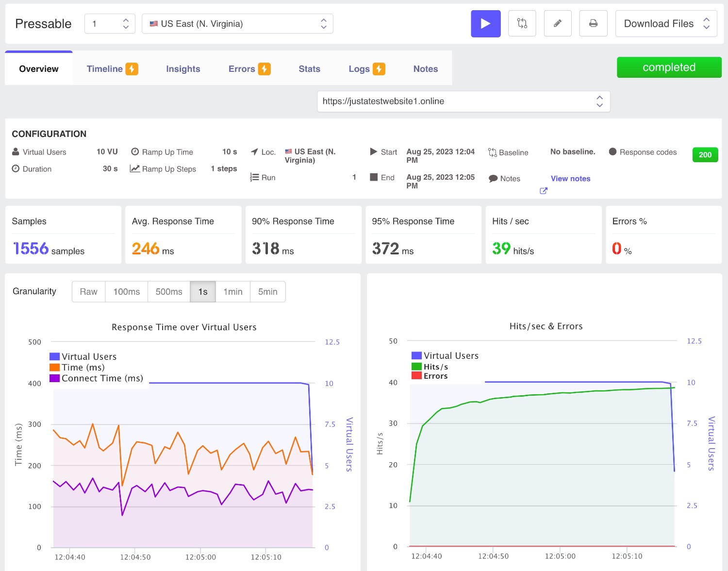
Task: Click the 372 ms 95% response time value
Action: (393, 249)
